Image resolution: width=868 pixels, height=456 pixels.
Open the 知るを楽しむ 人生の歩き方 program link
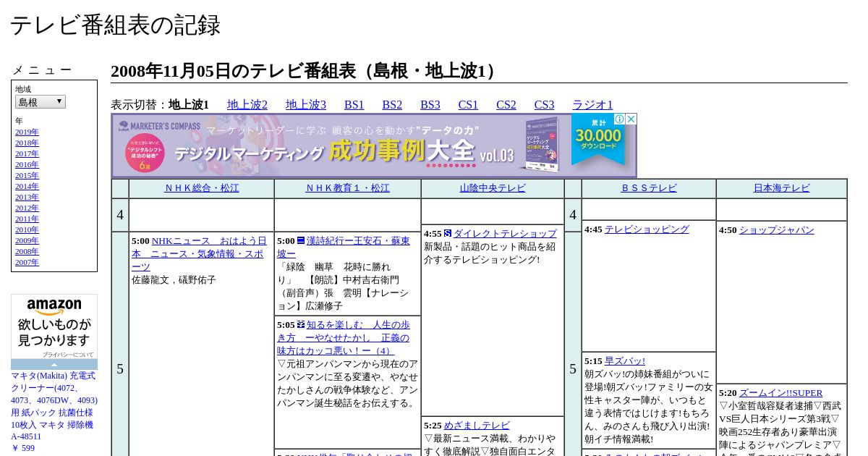(x=344, y=337)
